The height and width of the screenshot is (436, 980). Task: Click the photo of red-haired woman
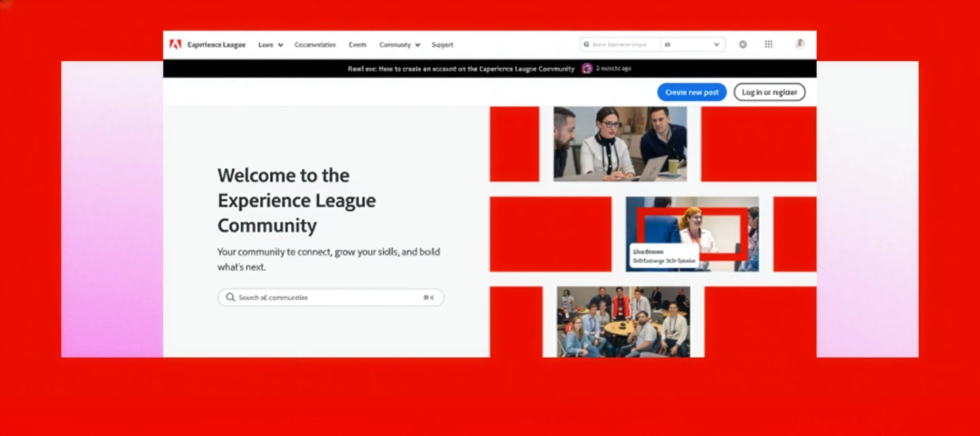(x=692, y=234)
